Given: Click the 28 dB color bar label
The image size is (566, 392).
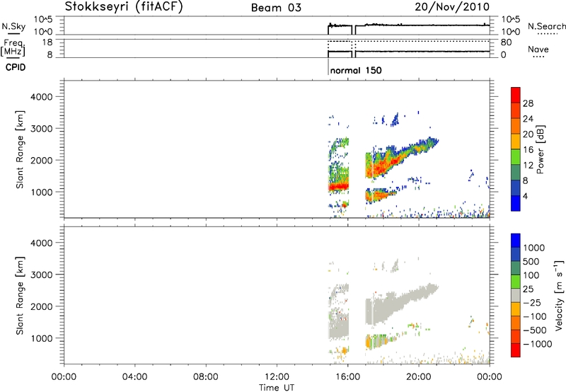Looking at the screenshot, I should [528, 103].
